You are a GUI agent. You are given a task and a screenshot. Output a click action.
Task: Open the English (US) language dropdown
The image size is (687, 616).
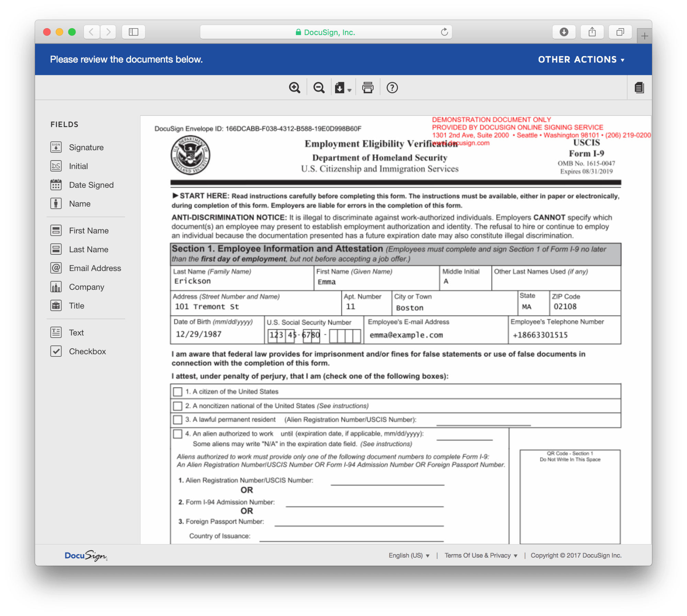point(409,555)
